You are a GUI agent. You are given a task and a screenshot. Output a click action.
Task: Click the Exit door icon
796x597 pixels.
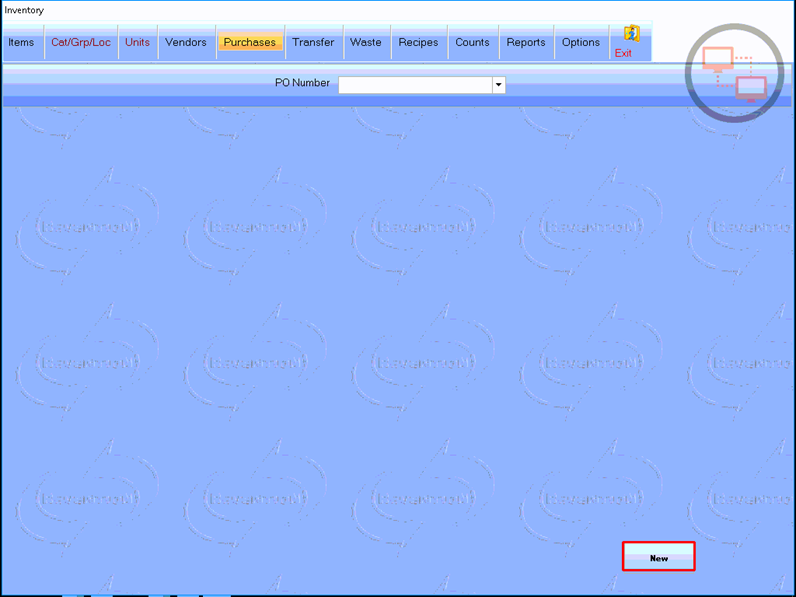[632, 34]
